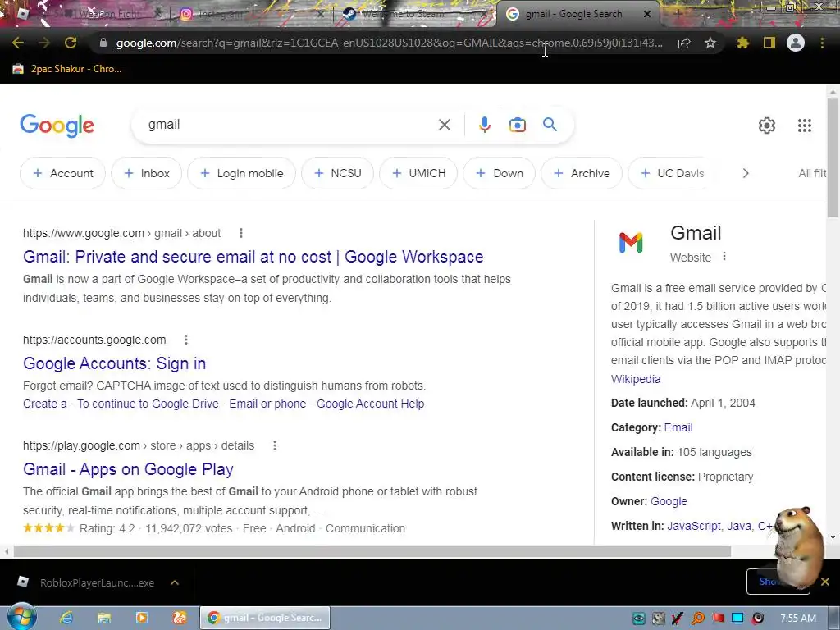Search by image with the camera icon

coord(517,125)
